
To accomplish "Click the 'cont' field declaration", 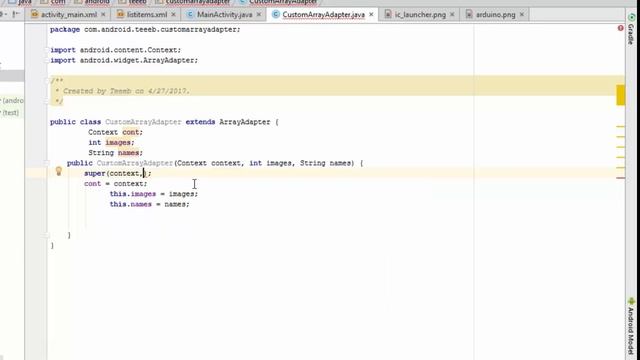I will point(131,132).
